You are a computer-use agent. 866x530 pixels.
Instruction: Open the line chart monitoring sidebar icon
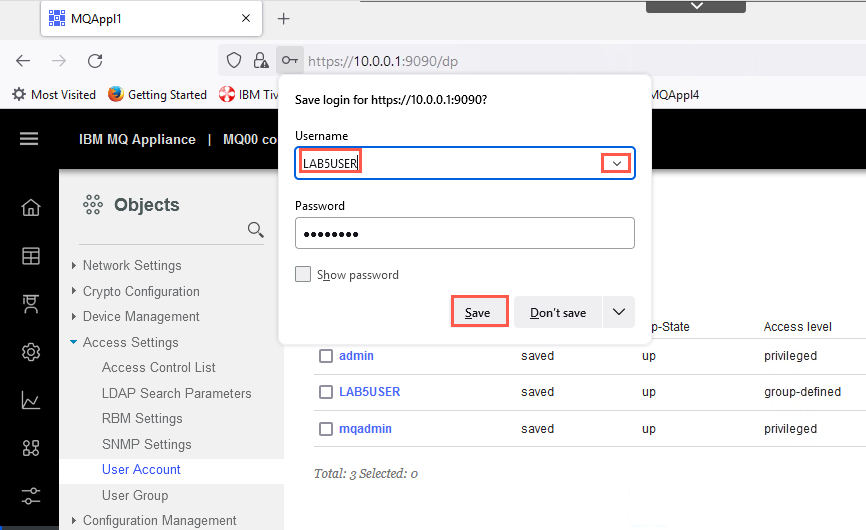point(31,400)
